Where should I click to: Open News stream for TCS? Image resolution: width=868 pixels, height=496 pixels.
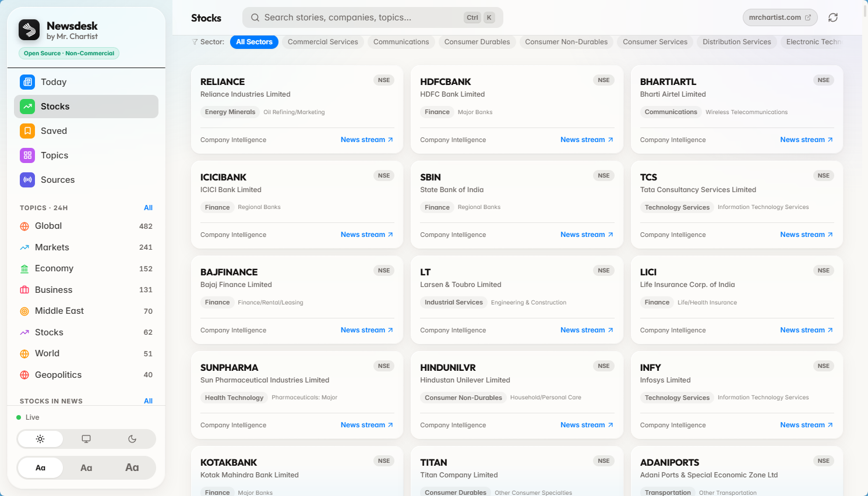click(807, 235)
